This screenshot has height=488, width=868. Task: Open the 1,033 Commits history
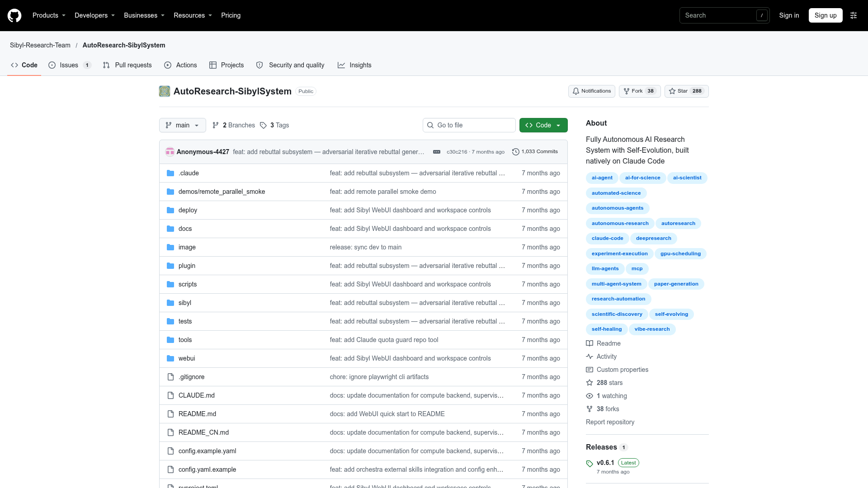(535, 152)
